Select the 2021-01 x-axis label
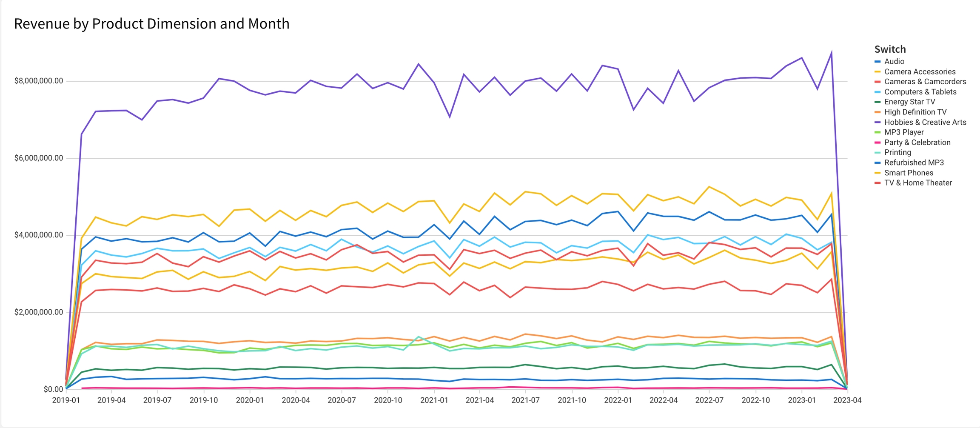This screenshot has width=980, height=428. pyautogui.click(x=434, y=400)
